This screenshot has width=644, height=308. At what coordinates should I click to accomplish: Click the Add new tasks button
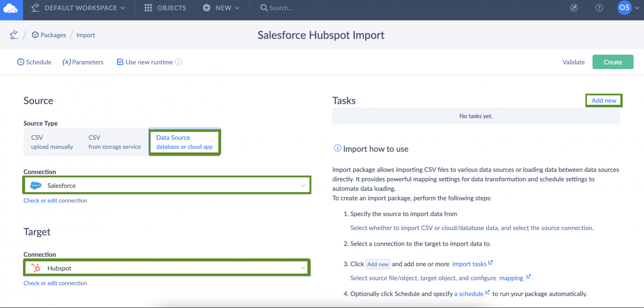pyautogui.click(x=603, y=100)
